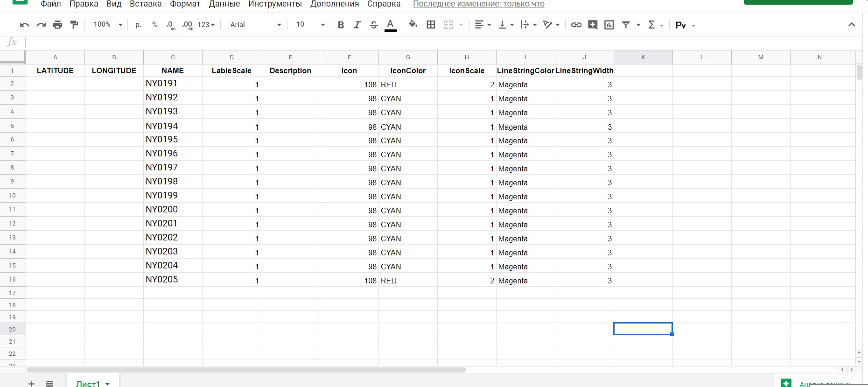The width and height of the screenshot is (868, 387).
Task: Select the RED cell in row 2
Action: click(x=408, y=84)
